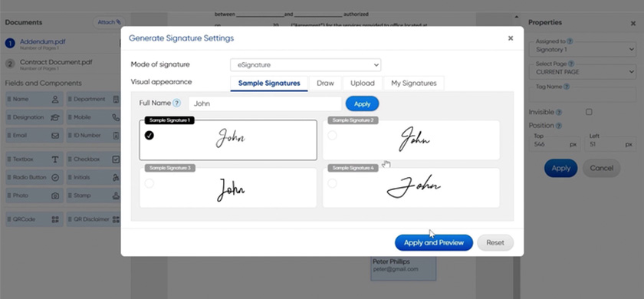Select Addendum.pdf in the Documents list
644x299 pixels.
[43, 41]
